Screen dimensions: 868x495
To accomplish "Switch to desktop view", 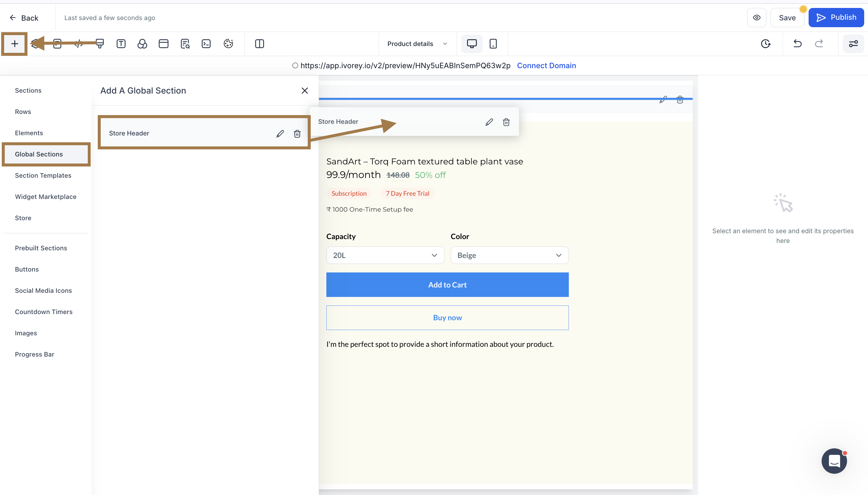I will [x=471, y=44].
